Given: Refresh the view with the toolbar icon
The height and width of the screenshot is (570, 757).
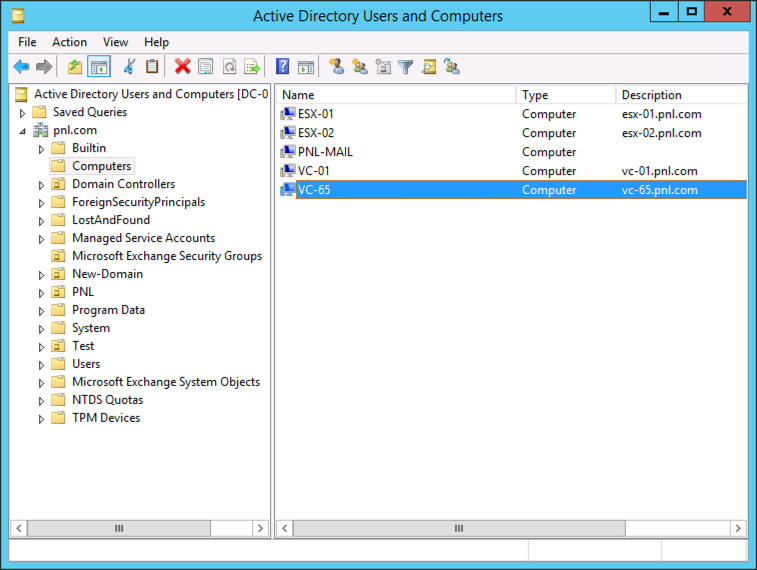Looking at the screenshot, I should 229,67.
